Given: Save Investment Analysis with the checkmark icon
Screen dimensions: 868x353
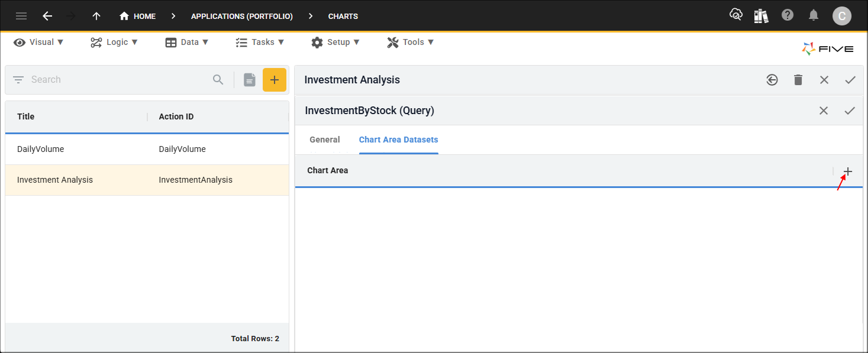Looking at the screenshot, I should pyautogui.click(x=850, y=79).
